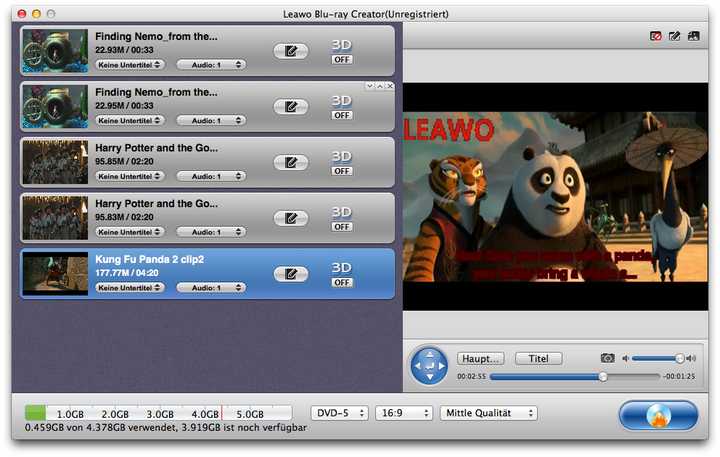Open subtitle dropdown of 95.85M Harry Potter
The width and height of the screenshot is (720, 457).
129,176
